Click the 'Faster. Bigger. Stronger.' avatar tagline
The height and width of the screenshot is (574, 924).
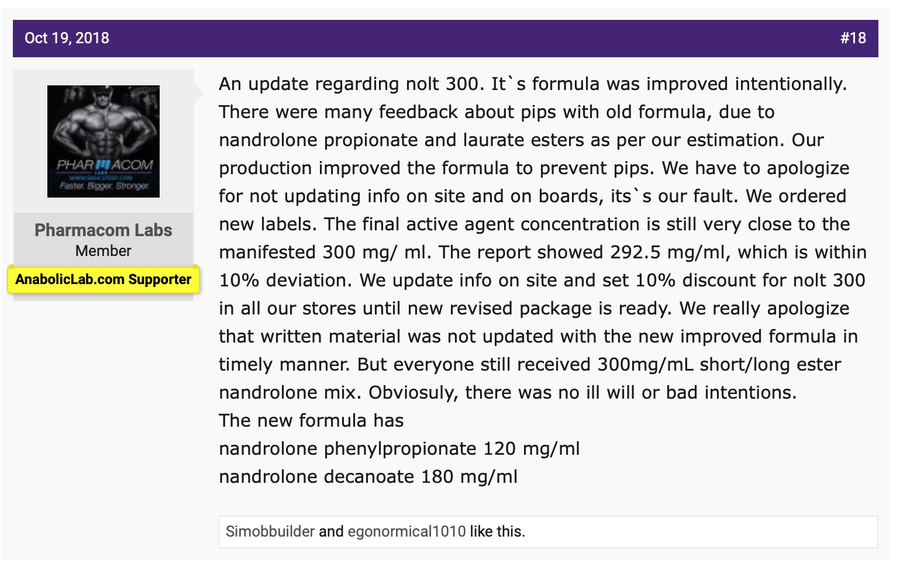click(x=104, y=186)
